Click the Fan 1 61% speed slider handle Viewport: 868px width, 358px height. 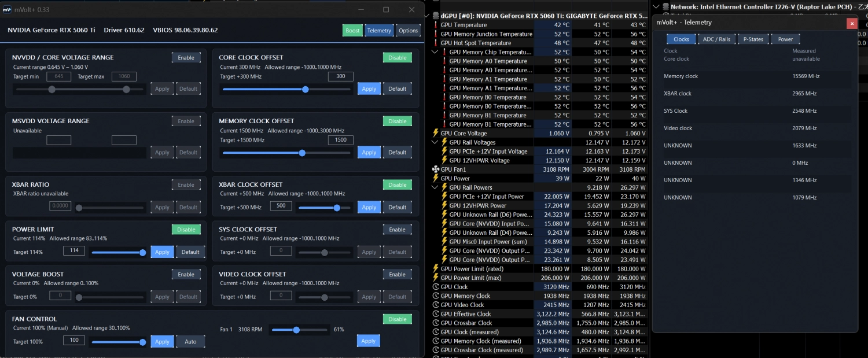296,330
